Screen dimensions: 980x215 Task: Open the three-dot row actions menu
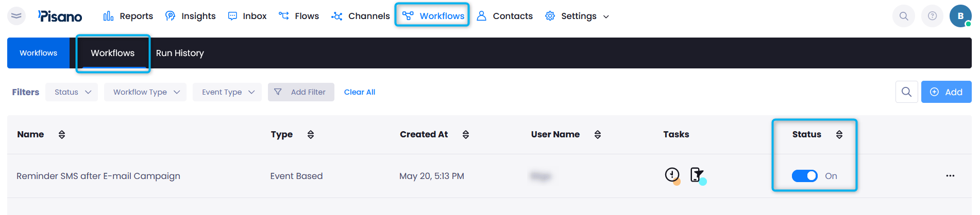pyautogui.click(x=950, y=176)
